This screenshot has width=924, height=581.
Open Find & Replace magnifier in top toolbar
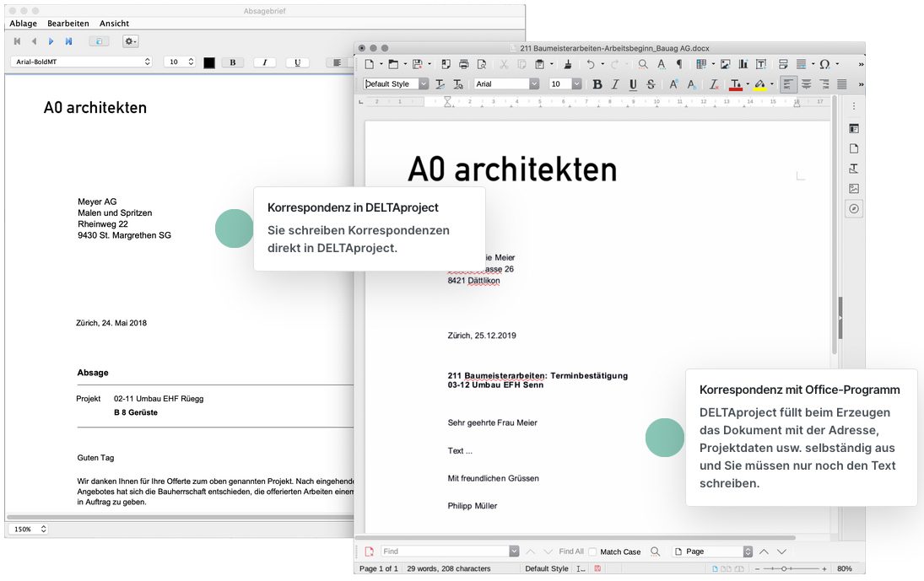pyautogui.click(x=643, y=64)
